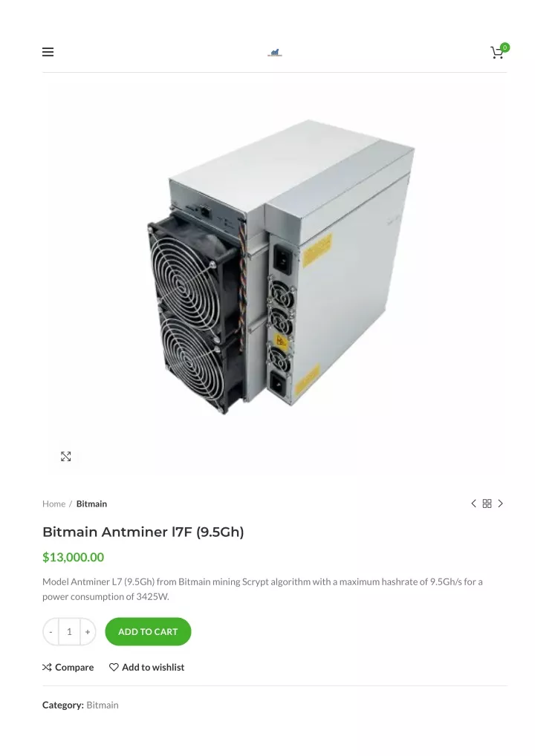The image size is (535, 756).
Task: Click the Add to wishlist text
Action: point(153,668)
